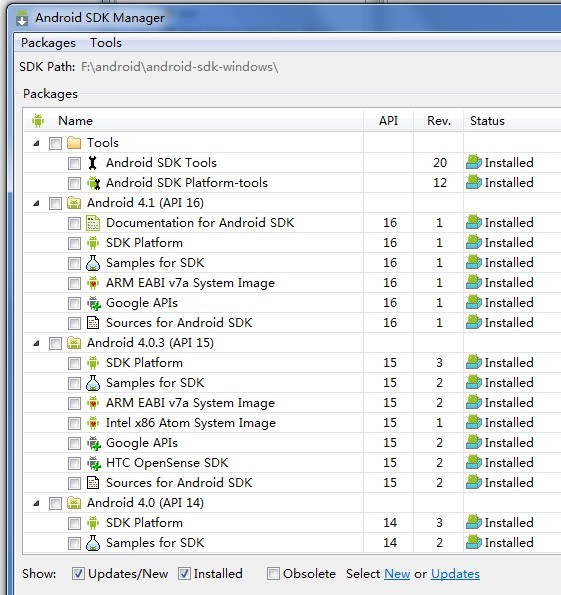This screenshot has height=595, width=561.
Task: Check the Intel x86 Atom System Image checkbox
Action: 74,423
